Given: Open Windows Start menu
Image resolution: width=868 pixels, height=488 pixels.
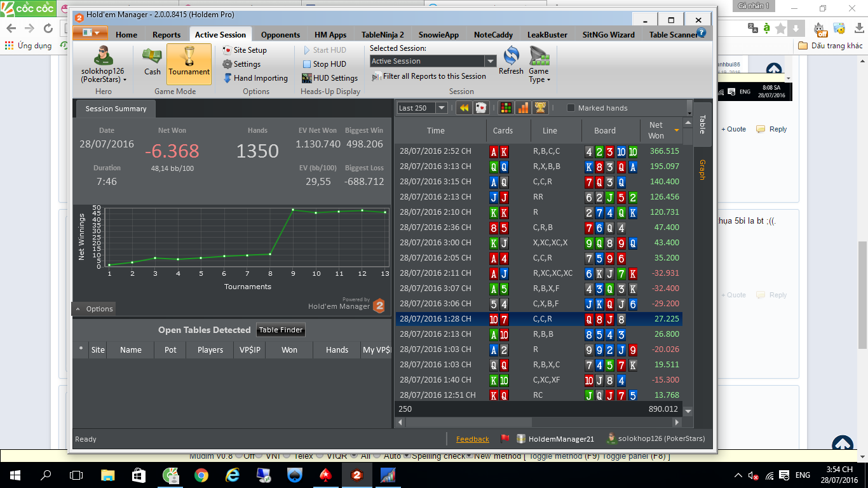Looking at the screenshot, I should coord(15,475).
